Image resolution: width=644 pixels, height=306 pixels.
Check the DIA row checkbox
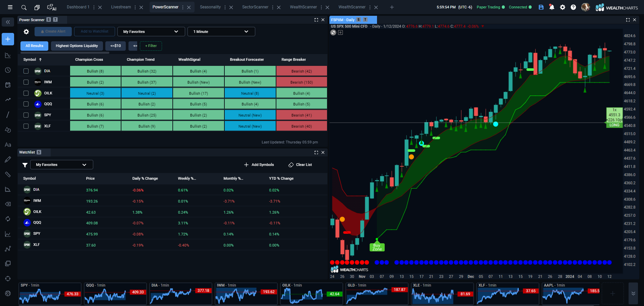click(26, 71)
